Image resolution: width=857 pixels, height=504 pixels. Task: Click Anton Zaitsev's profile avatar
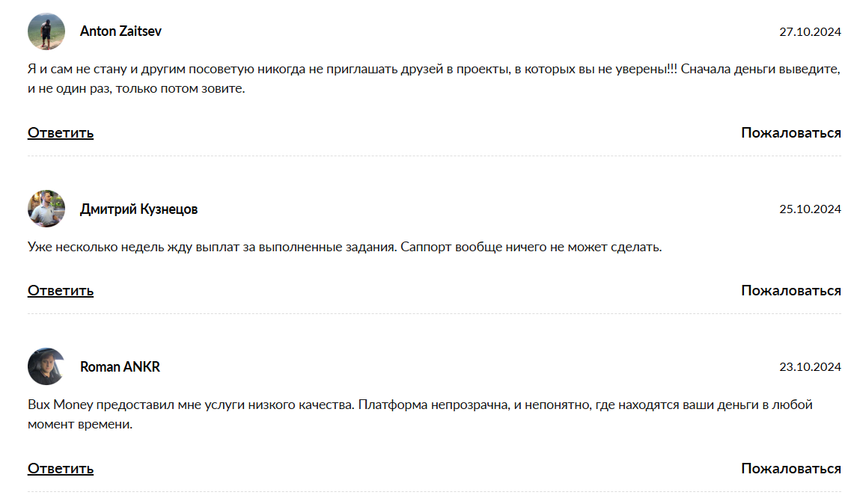click(x=46, y=31)
